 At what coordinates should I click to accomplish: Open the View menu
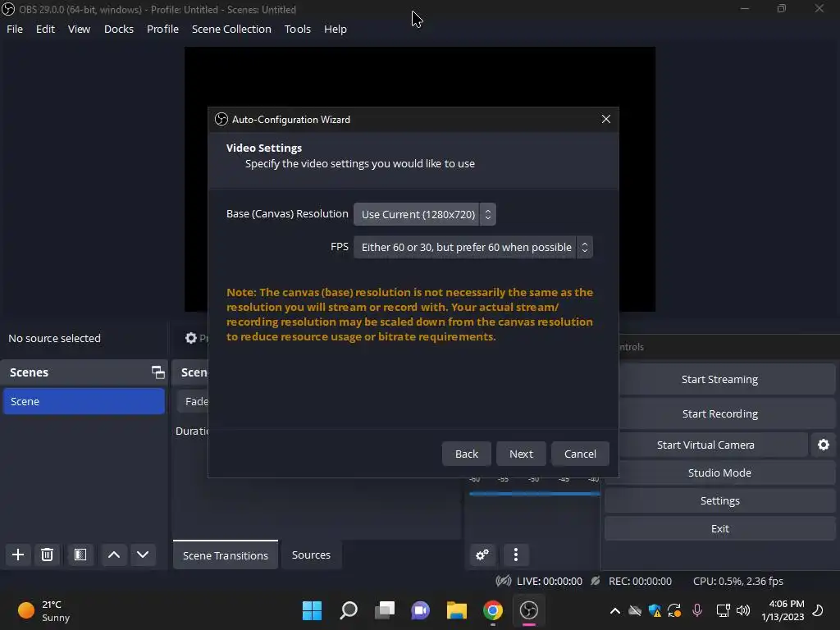point(79,29)
